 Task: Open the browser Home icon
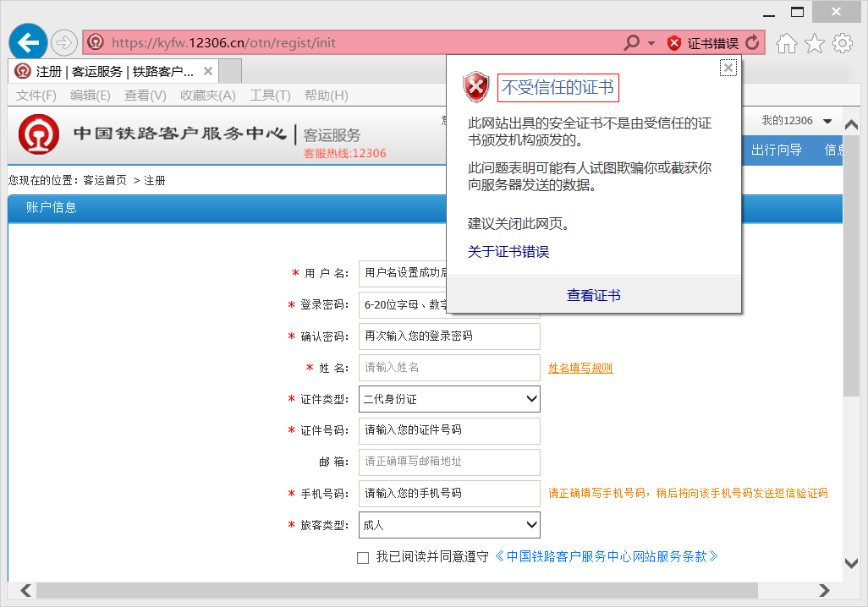(x=786, y=43)
